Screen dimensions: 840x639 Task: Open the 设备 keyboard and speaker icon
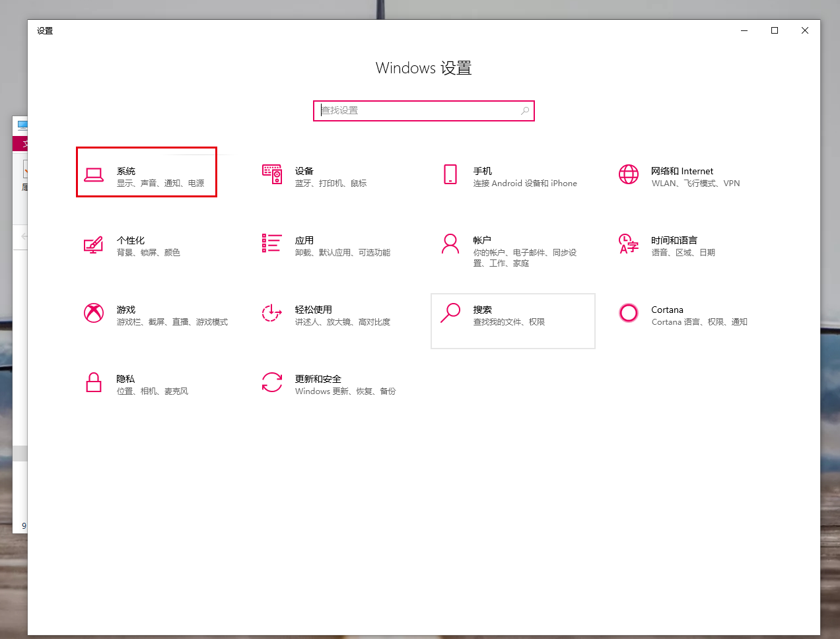(272, 174)
